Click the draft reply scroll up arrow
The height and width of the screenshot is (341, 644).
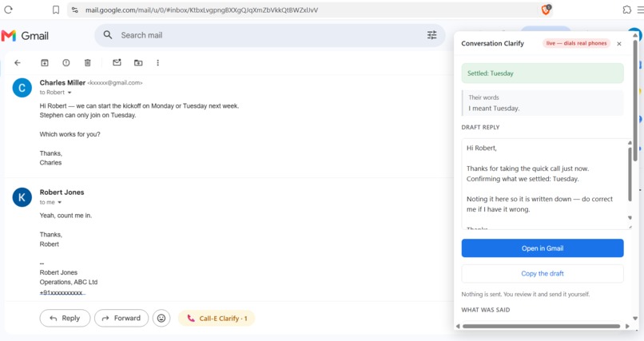coord(630,143)
